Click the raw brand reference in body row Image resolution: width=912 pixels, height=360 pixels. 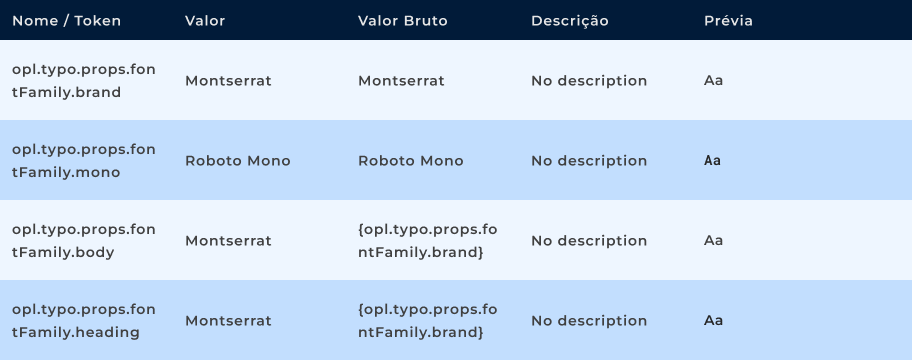click(428, 241)
